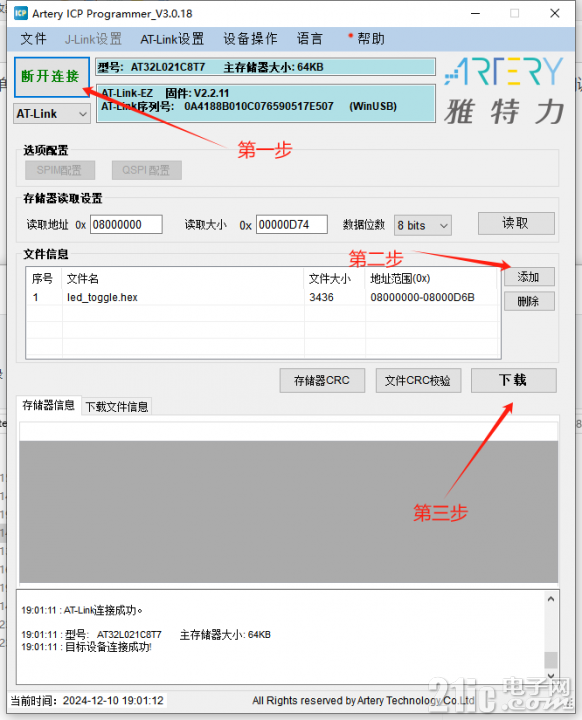Click the Artery 雅特力 logo
This screenshot has height=720, width=582.
pos(503,91)
